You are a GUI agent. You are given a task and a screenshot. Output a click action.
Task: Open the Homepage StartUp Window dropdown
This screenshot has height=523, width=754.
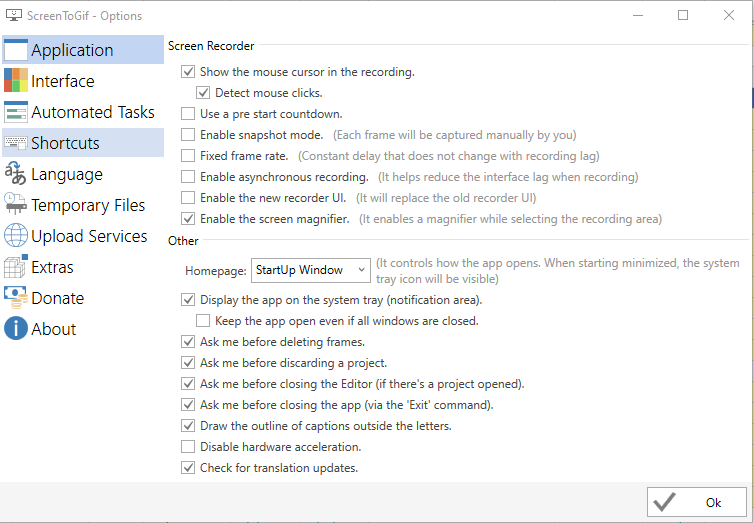311,270
